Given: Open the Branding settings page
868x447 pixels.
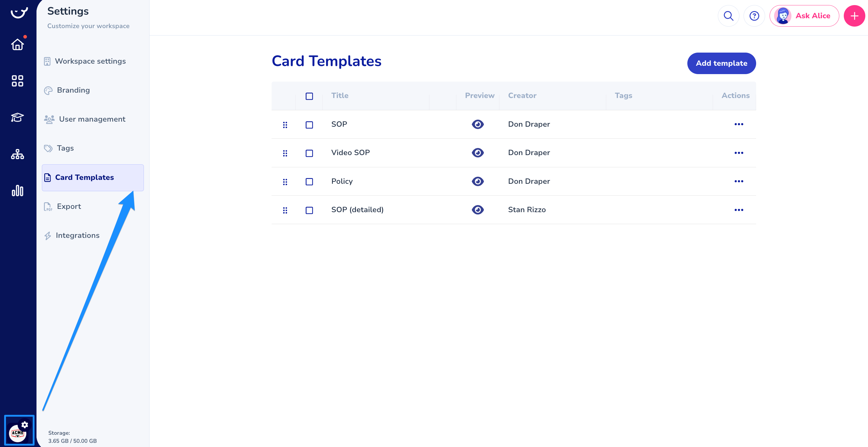Looking at the screenshot, I should click(73, 90).
